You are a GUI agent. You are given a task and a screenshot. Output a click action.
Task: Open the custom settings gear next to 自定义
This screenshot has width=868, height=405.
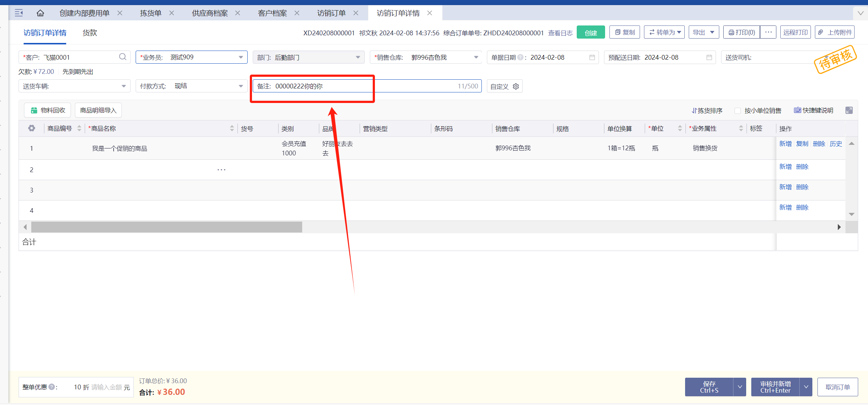(516, 86)
